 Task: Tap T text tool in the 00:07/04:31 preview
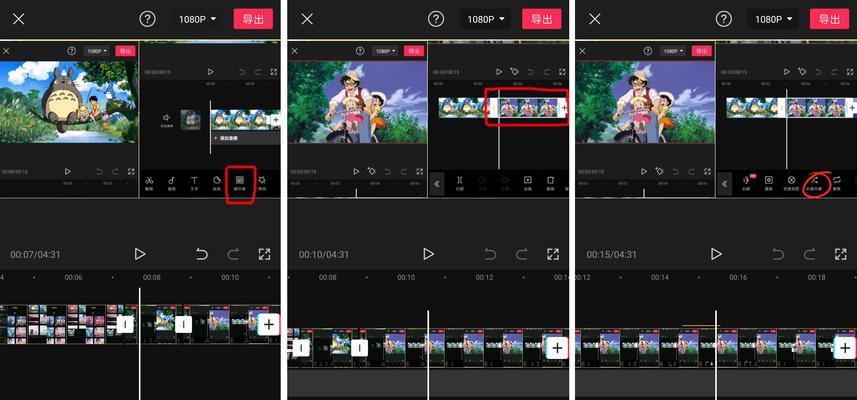coord(194,183)
